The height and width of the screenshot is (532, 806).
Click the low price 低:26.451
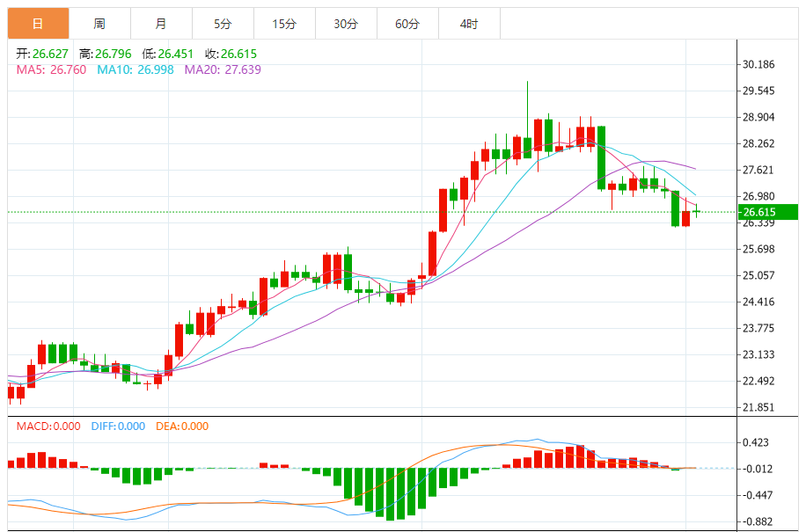point(168,54)
